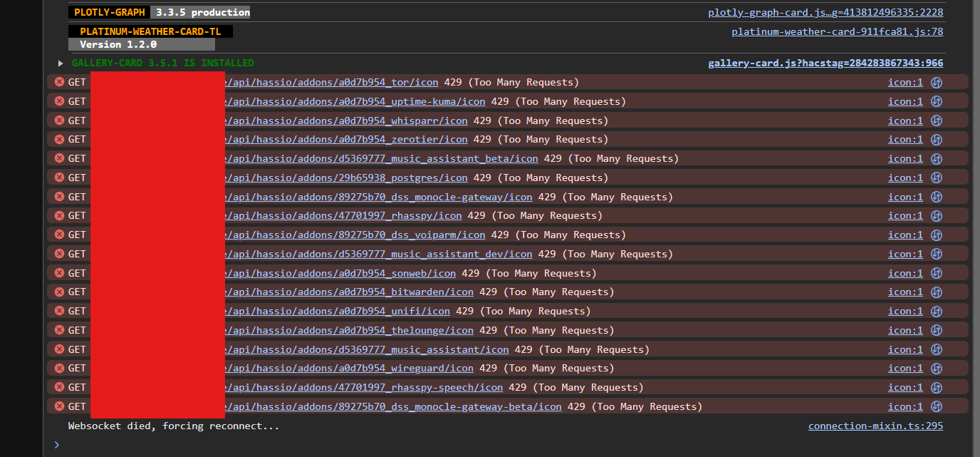Screen dimensions: 980x457
Task: Expand the GALLERY-CARD 3.5.1 IS INSTALLED message
Action: [60, 63]
